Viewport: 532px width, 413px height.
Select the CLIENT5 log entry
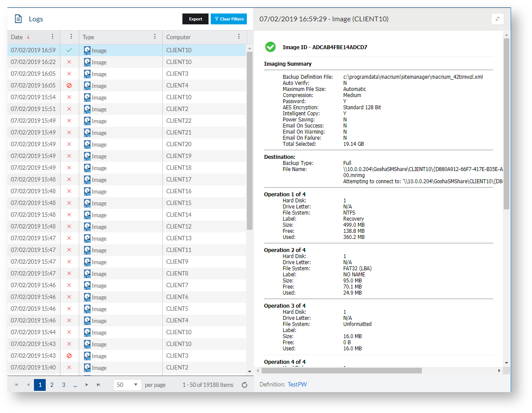[x=127, y=309]
